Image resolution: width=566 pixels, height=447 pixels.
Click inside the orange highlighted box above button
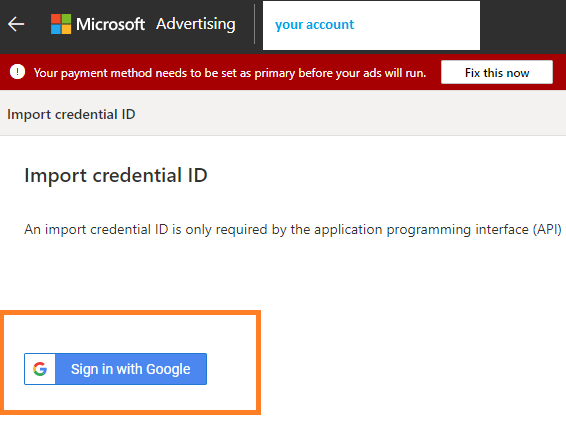(x=130, y=334)
